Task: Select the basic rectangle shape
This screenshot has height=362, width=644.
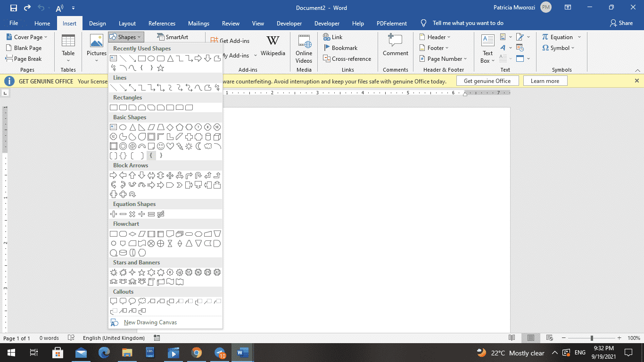Action: (113, 107)
